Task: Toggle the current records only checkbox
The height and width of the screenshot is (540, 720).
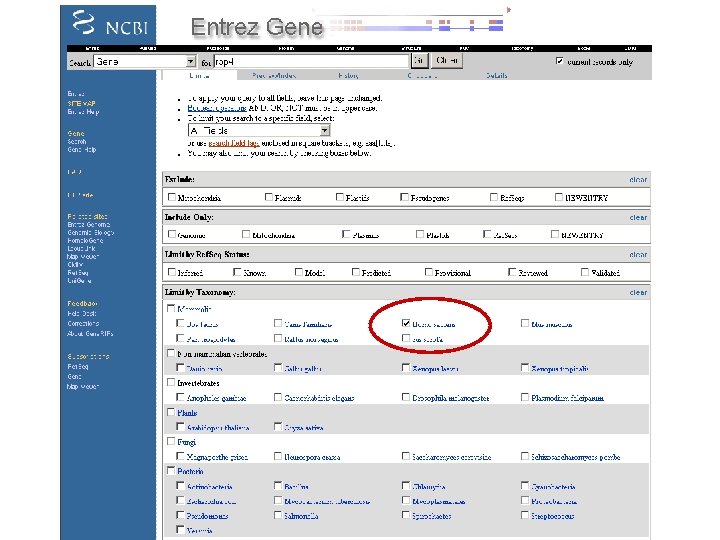Action: (559, 61)
